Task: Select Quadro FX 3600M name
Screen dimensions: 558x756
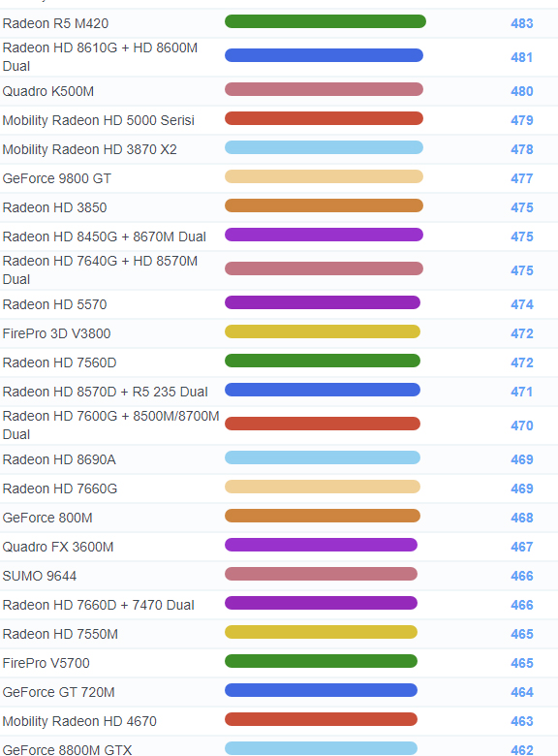Action: (x=58, y=547)
